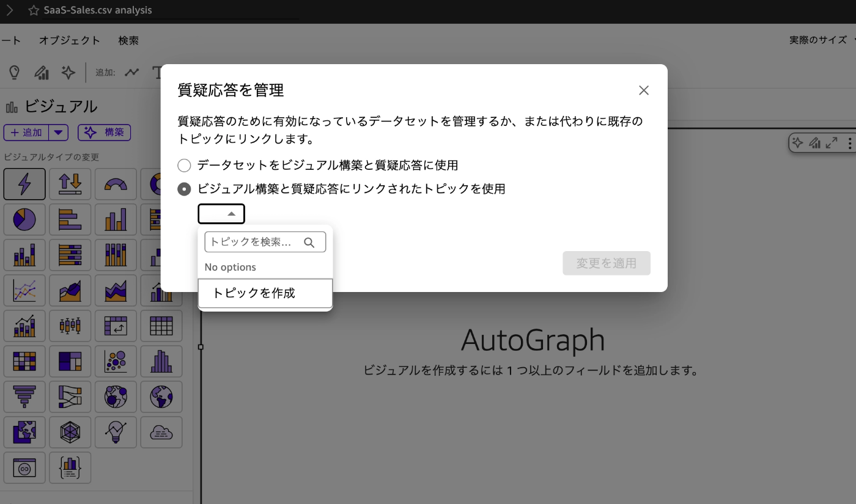Click the chart-with-pencil toolbar icon
Screen dimensions: 856x504
coord(42,72)
